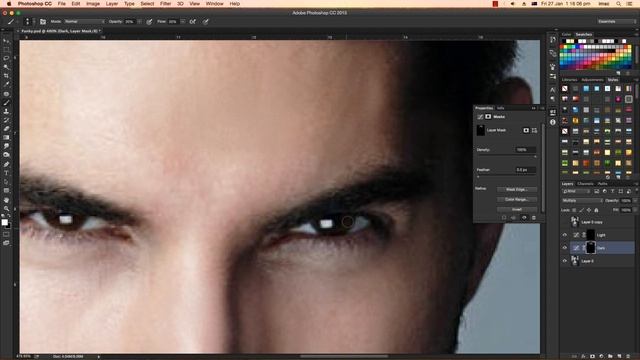Click the foreground color swatch
Viewport: 640px width, 360px height.
[4, 222]
